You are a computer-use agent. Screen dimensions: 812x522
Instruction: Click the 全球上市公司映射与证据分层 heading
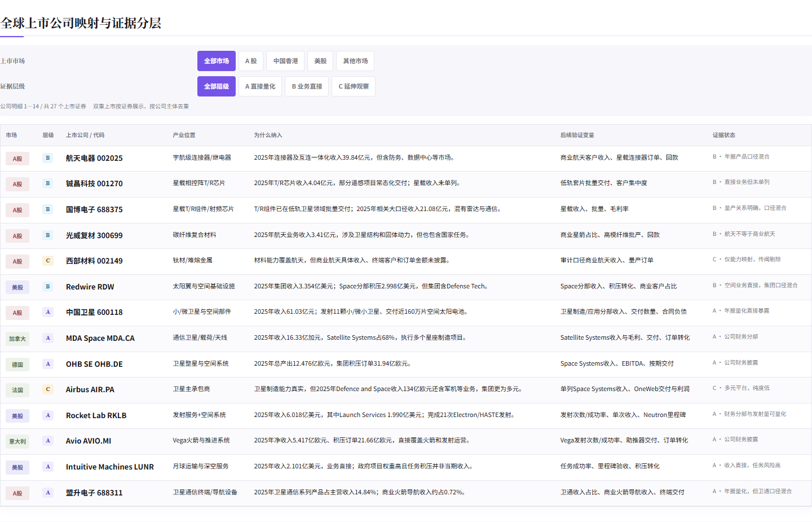tap(81, 23)
